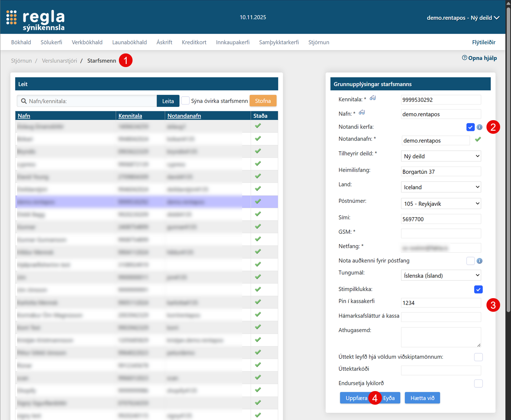Viewport: 511px width, 420px height.
Task: Click the binoculars icon next to Kennitala
Action: [373, 98]
